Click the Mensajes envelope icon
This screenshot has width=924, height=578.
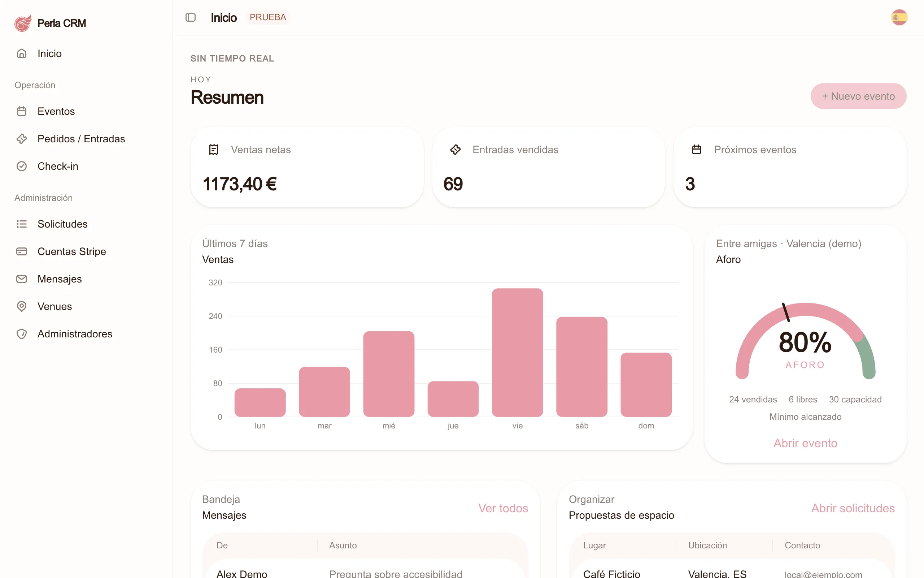pyautogui.click(x=22, y=279)
